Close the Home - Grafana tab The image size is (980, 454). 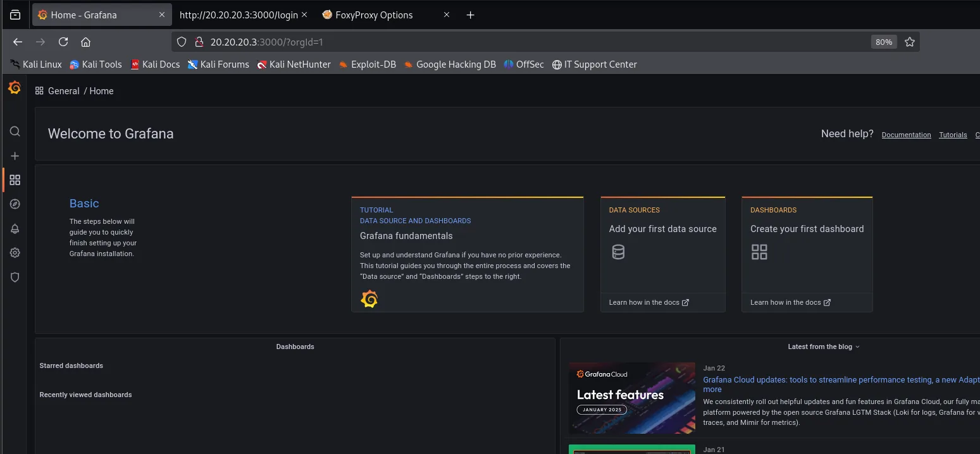point(162,15)
